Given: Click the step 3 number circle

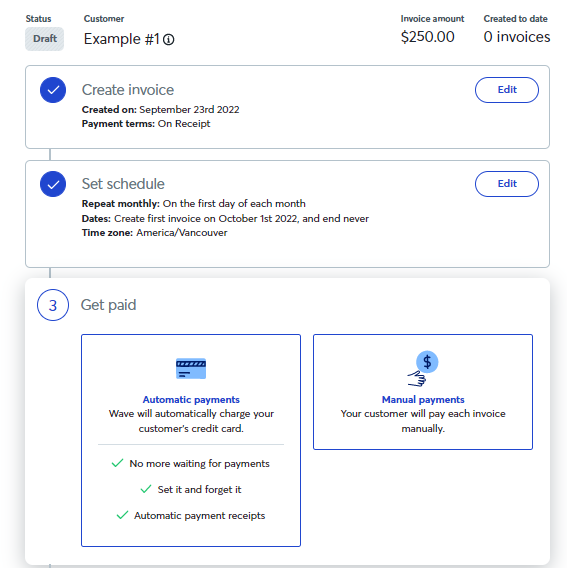Looking at the screenshot, I should coord(53,305).
